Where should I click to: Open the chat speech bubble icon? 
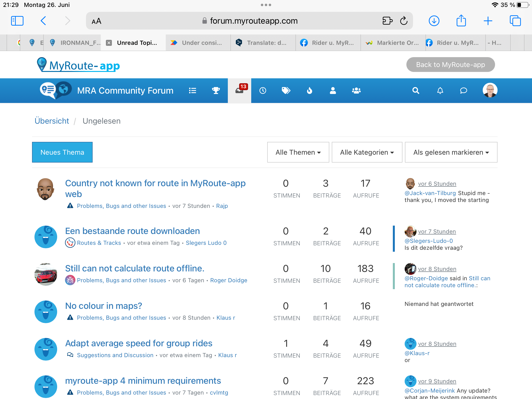coord(464,91)
